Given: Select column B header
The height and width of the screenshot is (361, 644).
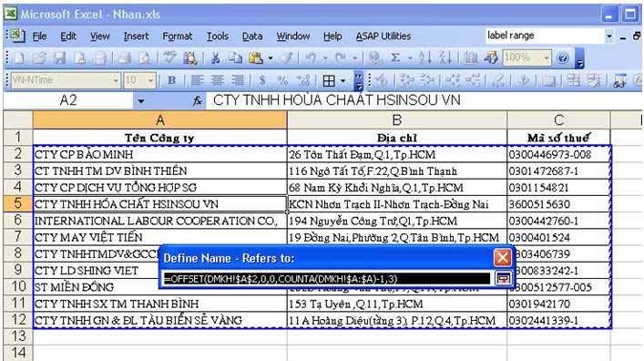Looking at the screenshot, I should coord(397,119).
